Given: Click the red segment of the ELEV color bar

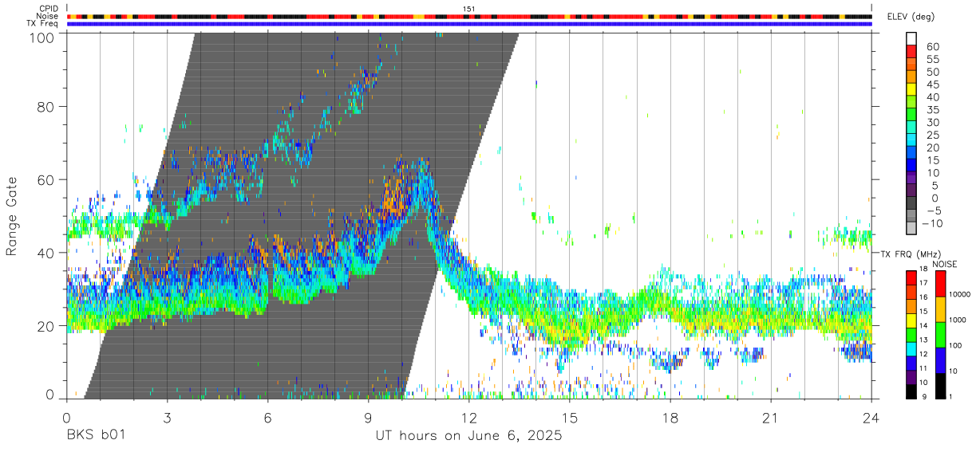Looking at the screenshot, I should coord(911,50).
